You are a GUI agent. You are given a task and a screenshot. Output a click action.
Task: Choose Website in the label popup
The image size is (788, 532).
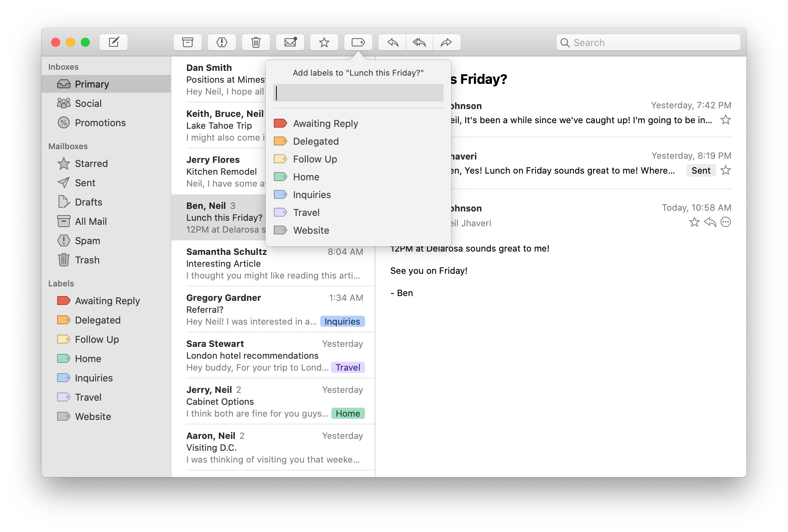358,230
